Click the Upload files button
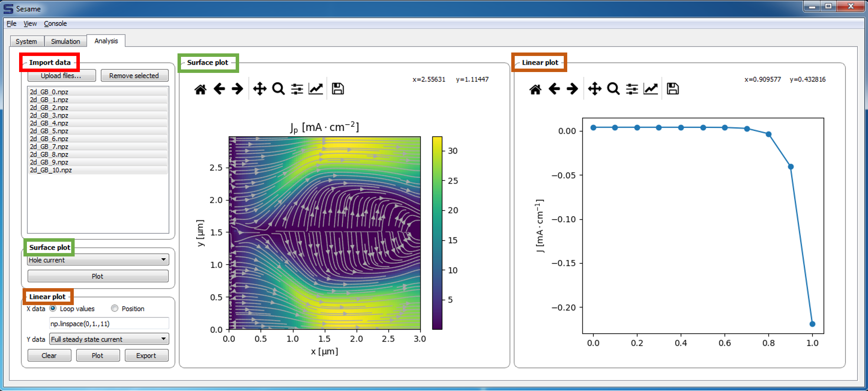Image resolution: width=868 pixels, height=391 pixels. (62, 76)
